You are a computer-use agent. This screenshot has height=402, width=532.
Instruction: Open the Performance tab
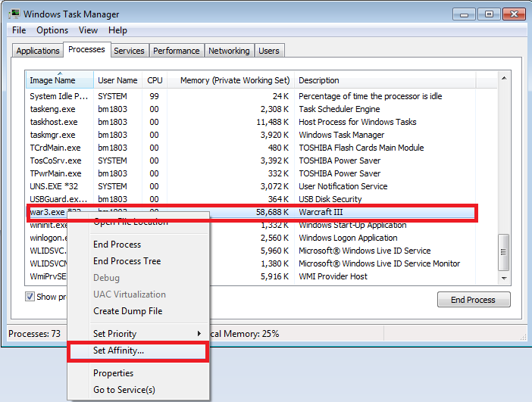[176, 51]
